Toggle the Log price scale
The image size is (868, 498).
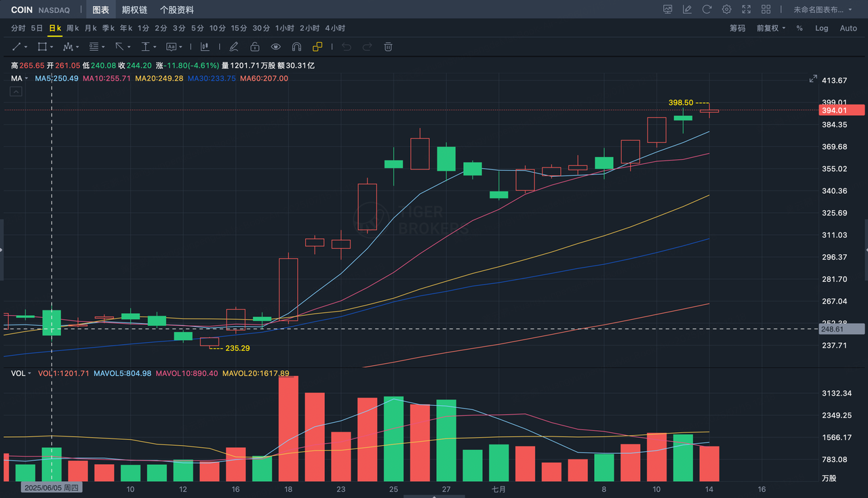tap(822, 28)
